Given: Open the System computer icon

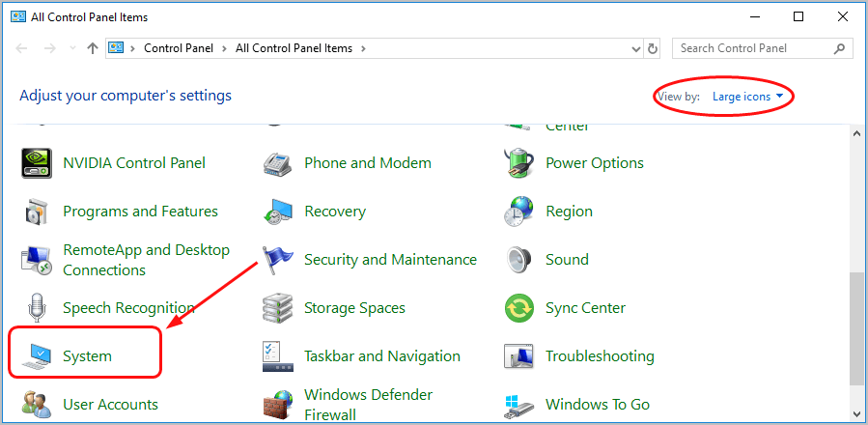Looking at the screenshot, I should 37,356.
